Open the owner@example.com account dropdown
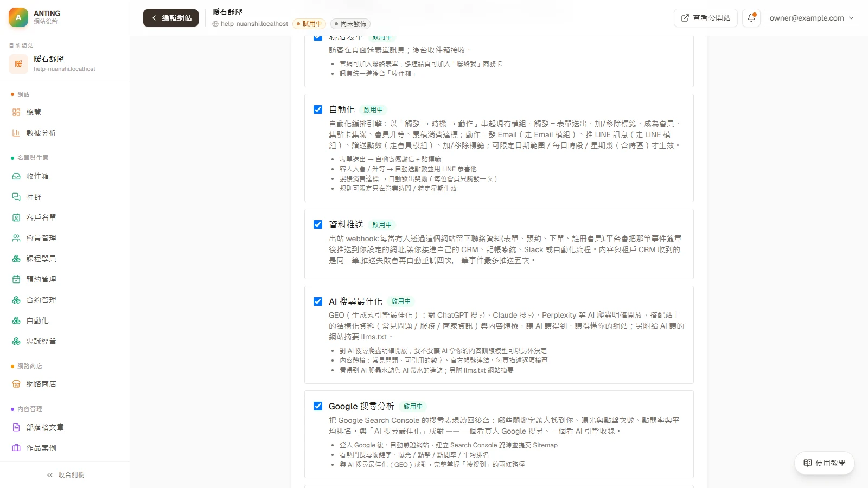868x488 pixels. pos(812,18)
